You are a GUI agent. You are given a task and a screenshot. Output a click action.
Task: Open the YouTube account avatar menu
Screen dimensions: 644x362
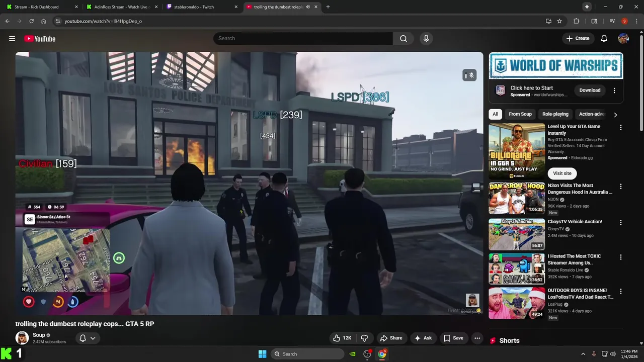coord(623,39)
